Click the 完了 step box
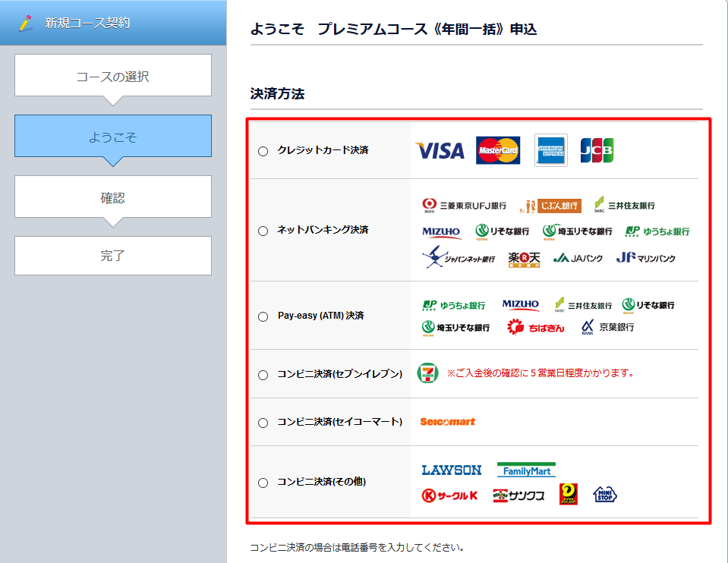 coord(112,256)
